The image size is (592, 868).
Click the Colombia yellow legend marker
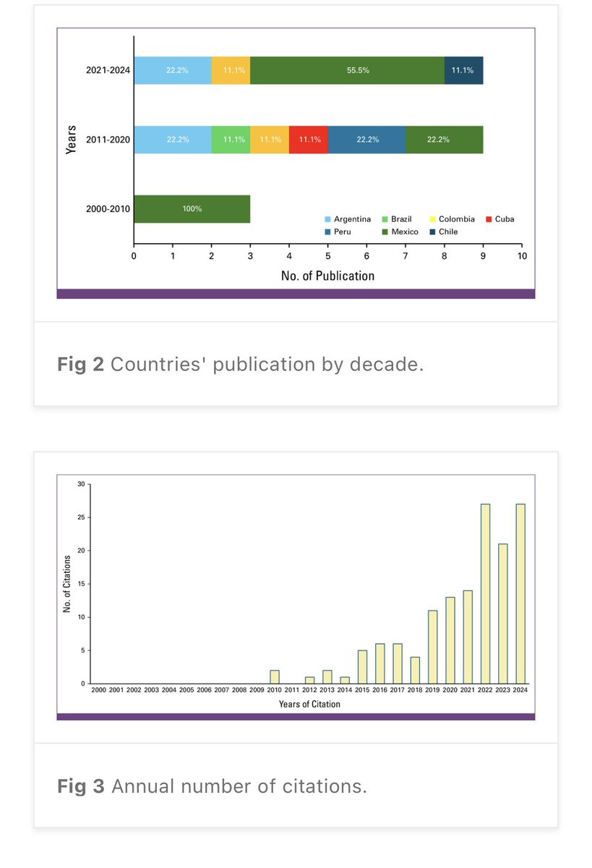click(432, 218)
